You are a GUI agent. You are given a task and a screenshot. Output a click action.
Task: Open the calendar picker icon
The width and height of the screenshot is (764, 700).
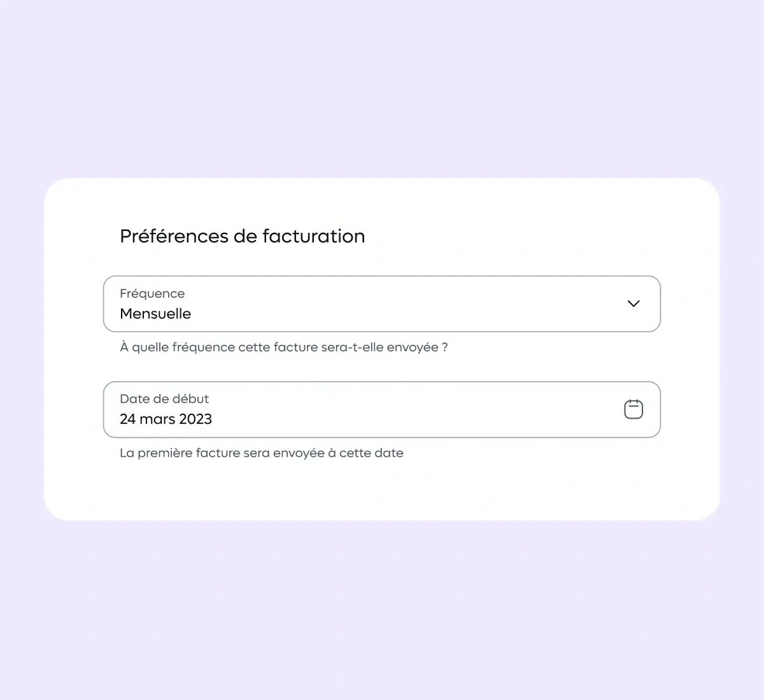633,409
